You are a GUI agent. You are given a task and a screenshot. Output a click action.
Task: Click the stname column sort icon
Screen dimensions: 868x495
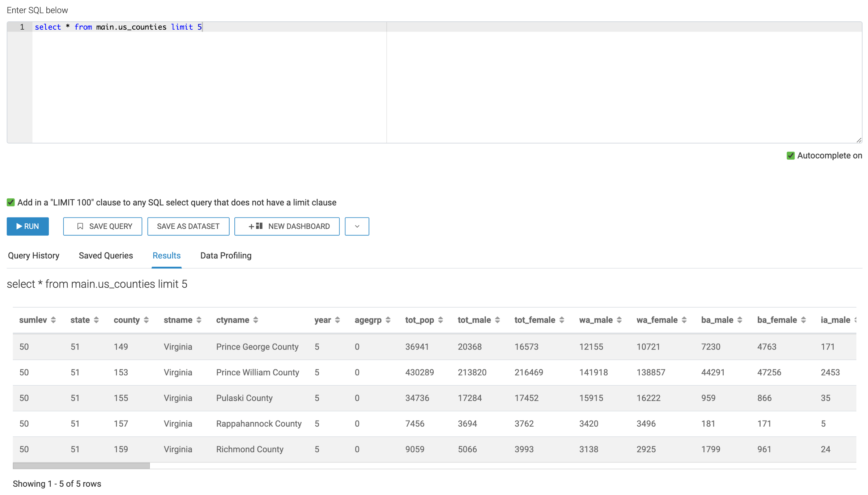click(199, 320)
